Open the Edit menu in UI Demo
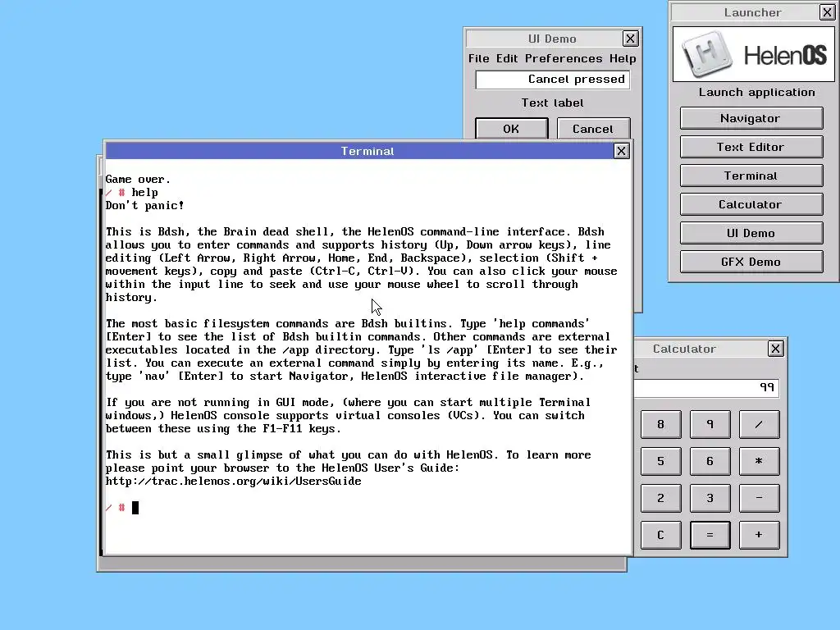The width and height of the screenshot is (840, 630). click(x=507, y=58)
